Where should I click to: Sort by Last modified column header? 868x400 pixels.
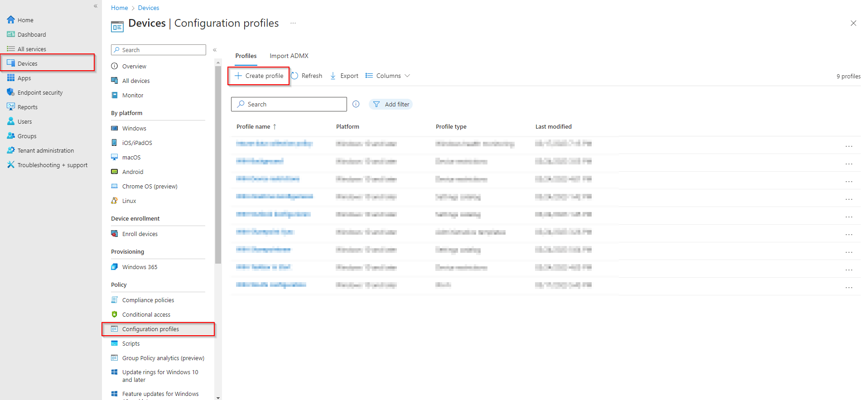pos(553,126)
